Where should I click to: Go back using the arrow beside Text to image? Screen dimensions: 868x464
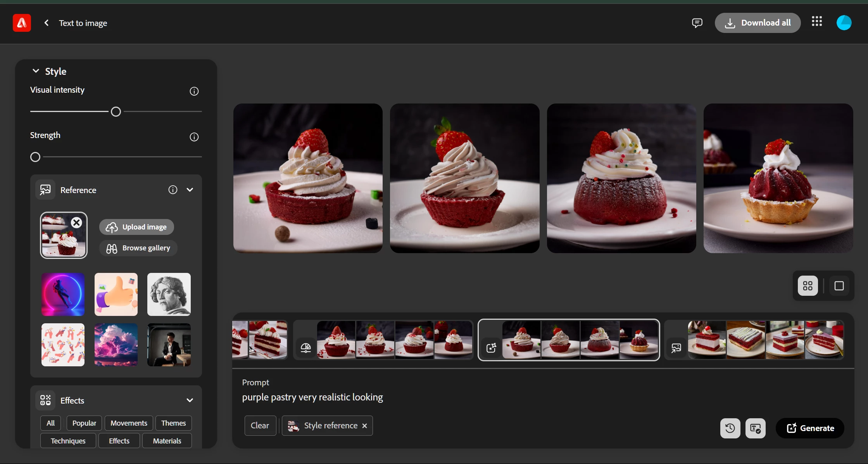[47, 23]
